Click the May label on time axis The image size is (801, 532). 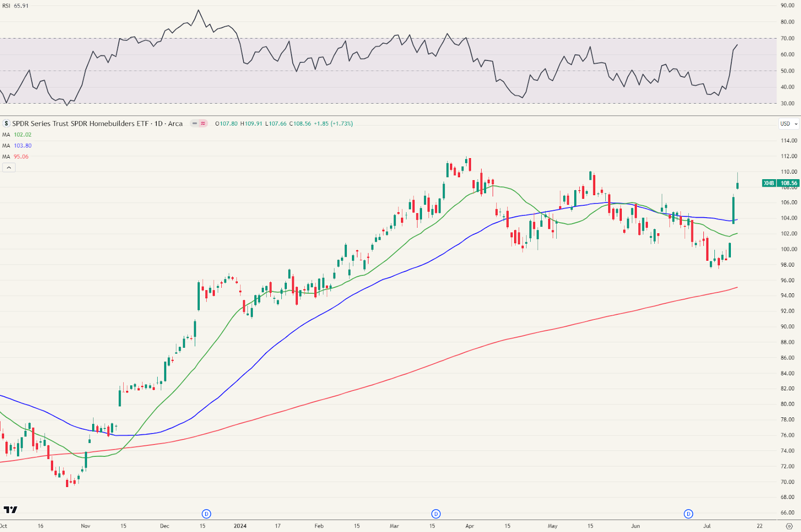553,526
